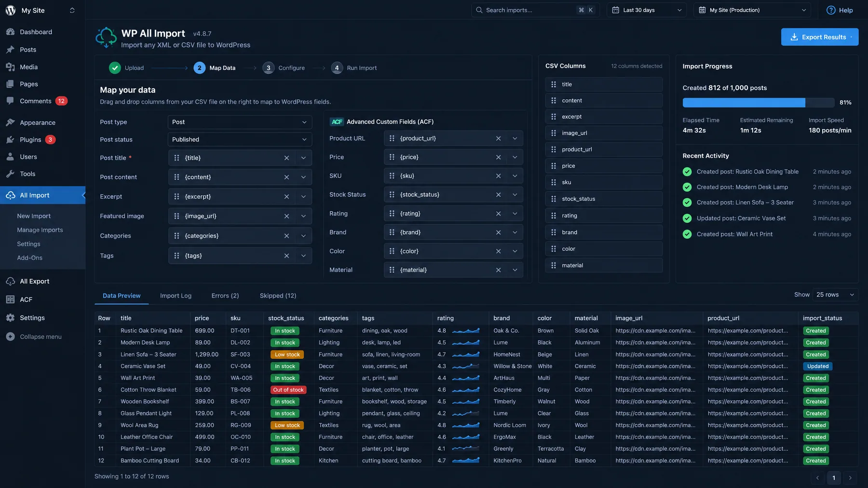868x488 pixels.
Task: Open the Plugins sidebar item
Action: pyautogui.click(x=30, y=140)
